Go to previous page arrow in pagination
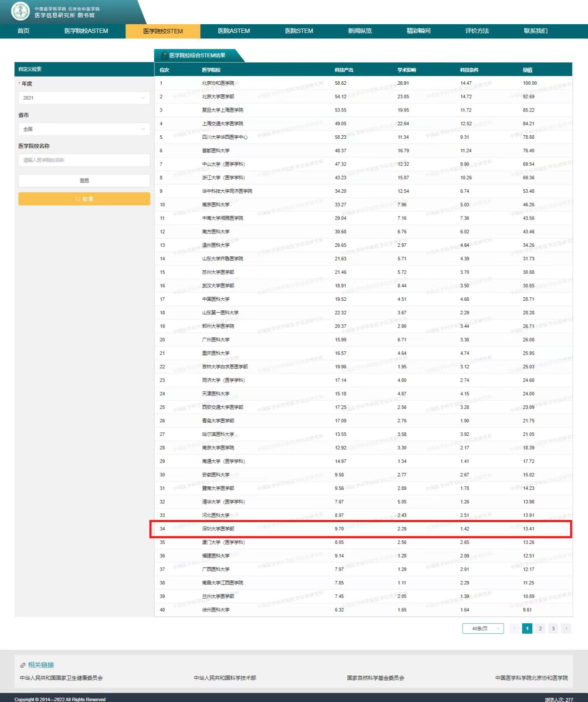The image size is (588, 702). coord(514,629)
